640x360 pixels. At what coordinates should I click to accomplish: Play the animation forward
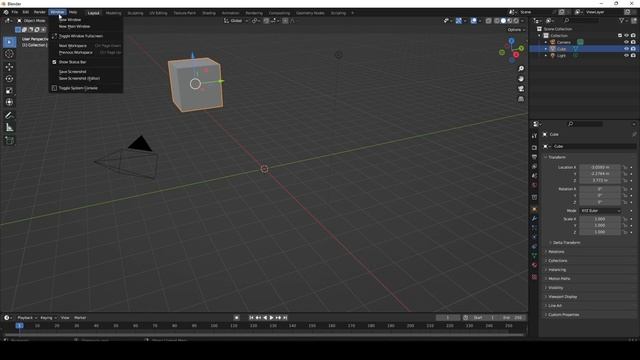tap(271, 318)
